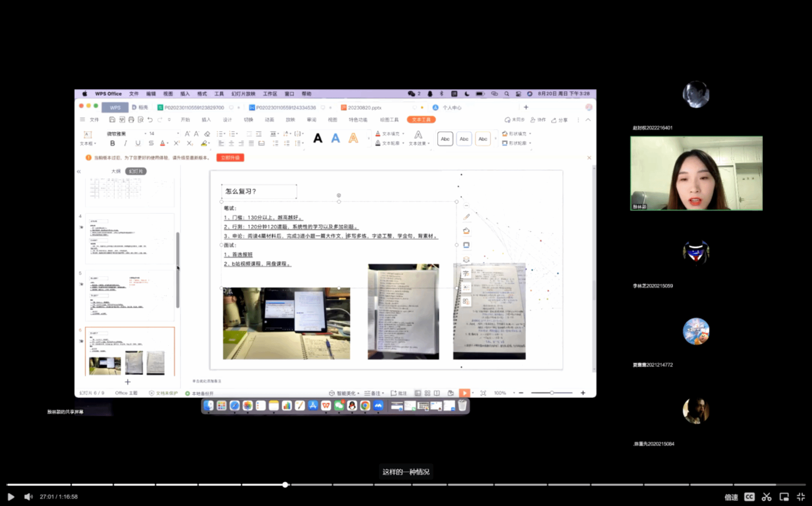
Task: Select slide 5 thumbnail in sidebar
Action: 130,295
